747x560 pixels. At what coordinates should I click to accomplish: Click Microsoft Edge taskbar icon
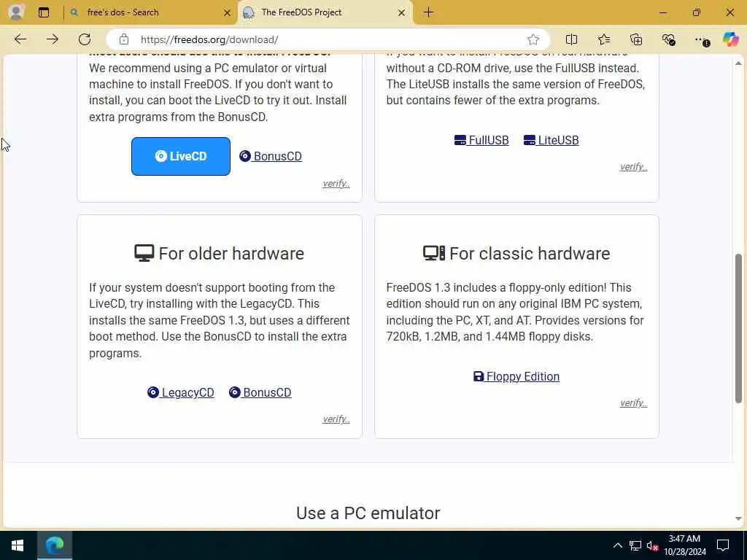click(55, 545)
